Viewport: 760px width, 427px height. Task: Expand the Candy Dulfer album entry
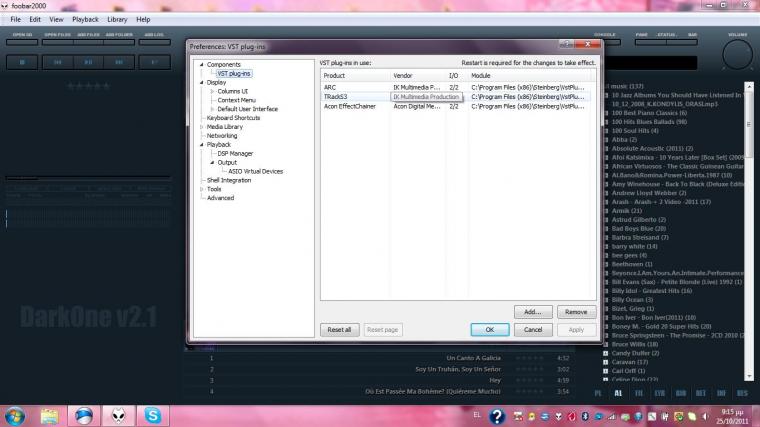tap(605, 353)
